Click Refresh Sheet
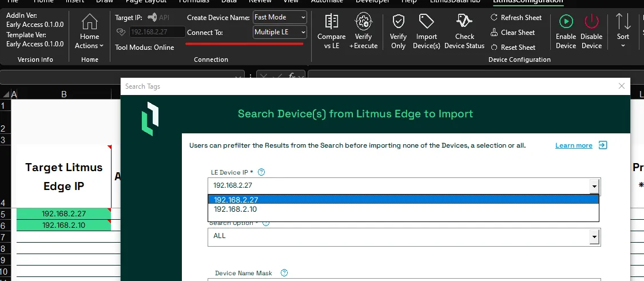Image resolution: width=644 pixels, height=281 pixels. pos(516,18)
